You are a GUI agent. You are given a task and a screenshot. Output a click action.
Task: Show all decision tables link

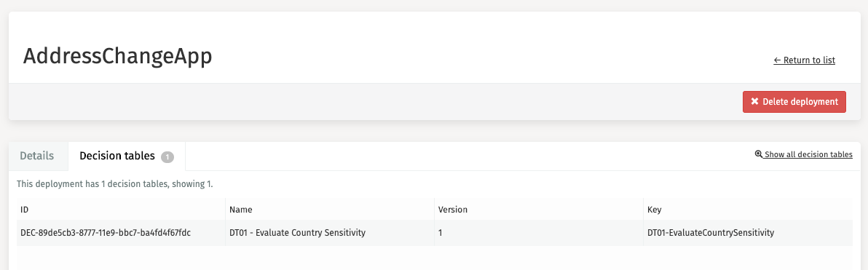point(804,154)
